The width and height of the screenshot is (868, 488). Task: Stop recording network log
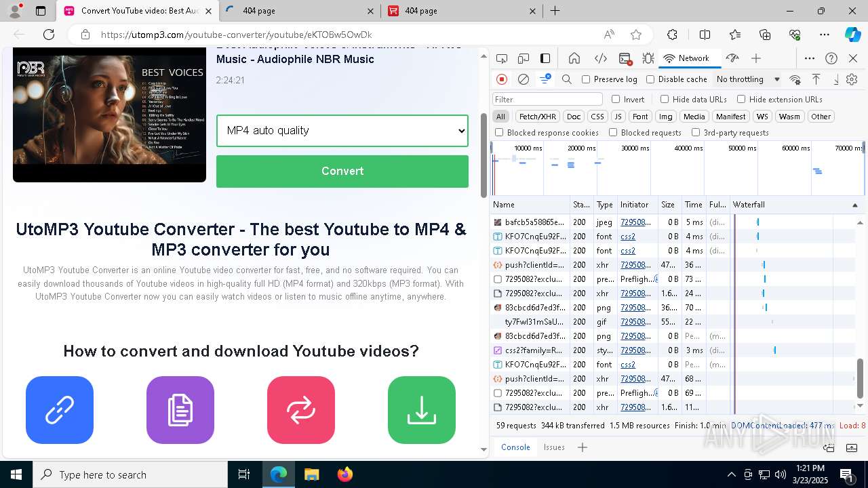click(502, 79)
